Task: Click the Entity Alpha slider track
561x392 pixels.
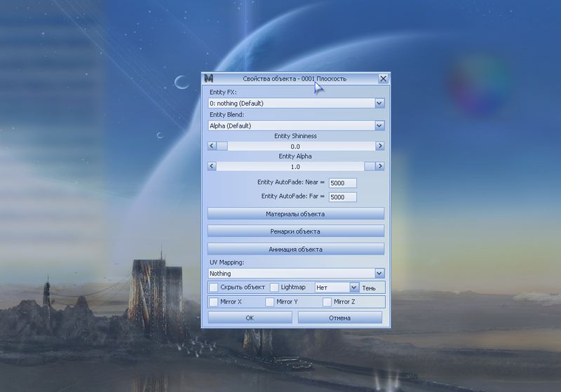Action: pos(295,166)
